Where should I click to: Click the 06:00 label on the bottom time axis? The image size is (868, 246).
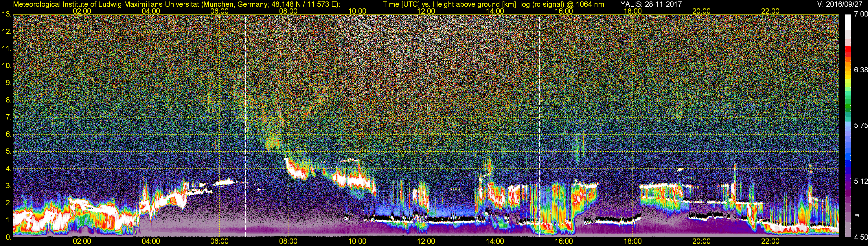point(219,241)
